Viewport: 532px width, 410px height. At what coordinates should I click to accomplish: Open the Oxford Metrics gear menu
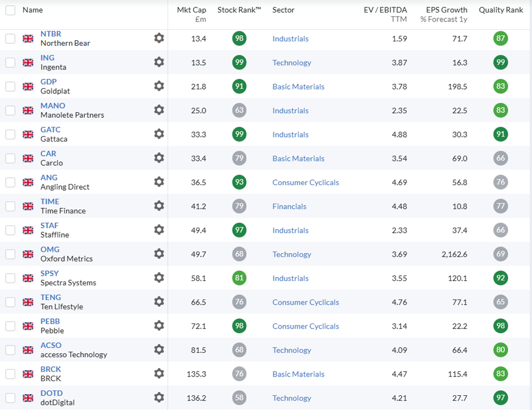159,254
